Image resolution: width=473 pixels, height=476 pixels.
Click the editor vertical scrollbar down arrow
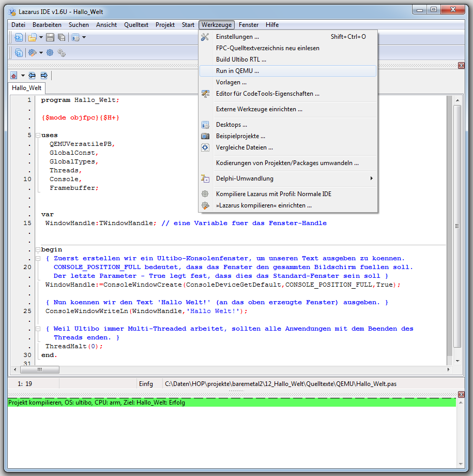click(457, 361)
